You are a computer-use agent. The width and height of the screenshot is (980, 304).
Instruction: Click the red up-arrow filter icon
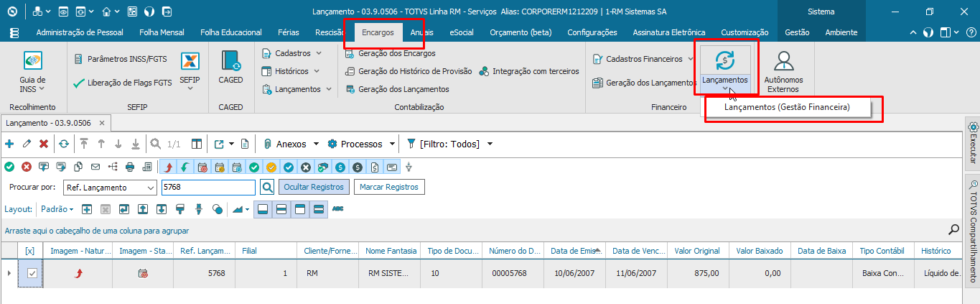168,167
